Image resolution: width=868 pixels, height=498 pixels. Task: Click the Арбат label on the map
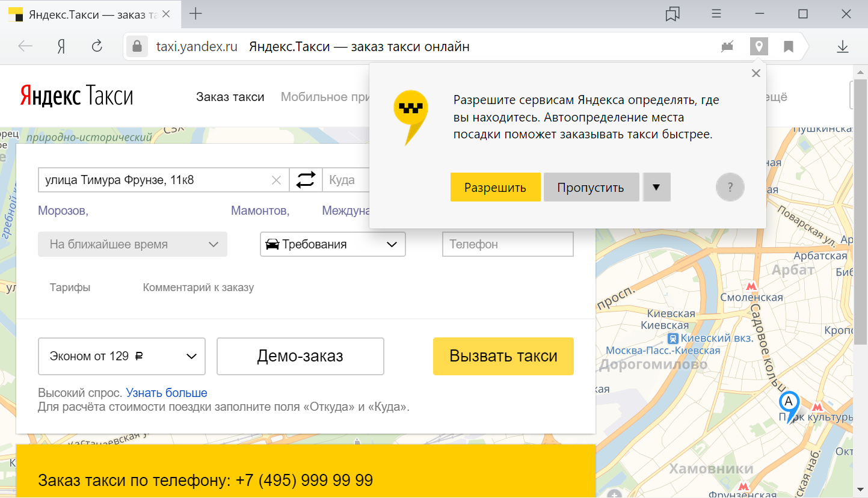[793, 270]
